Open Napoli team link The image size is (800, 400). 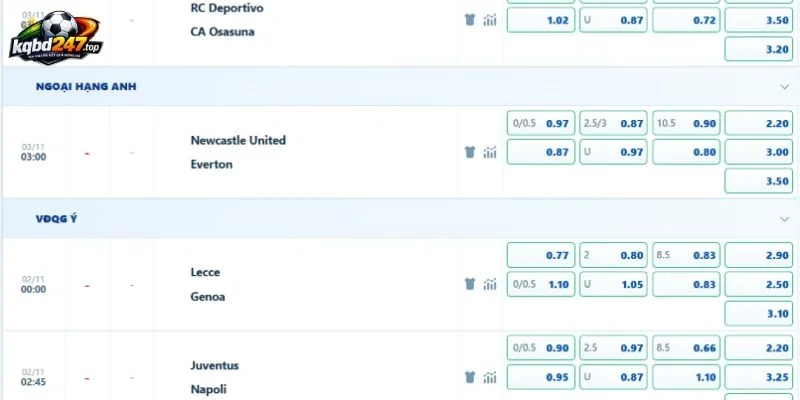[x=209, y=389]
